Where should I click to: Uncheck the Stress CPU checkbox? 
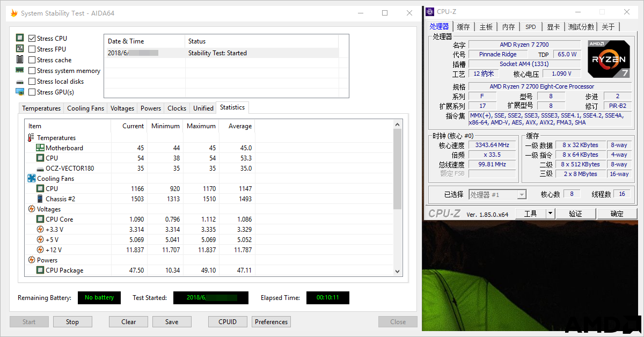pyautogui.click(x=32, y=38)
